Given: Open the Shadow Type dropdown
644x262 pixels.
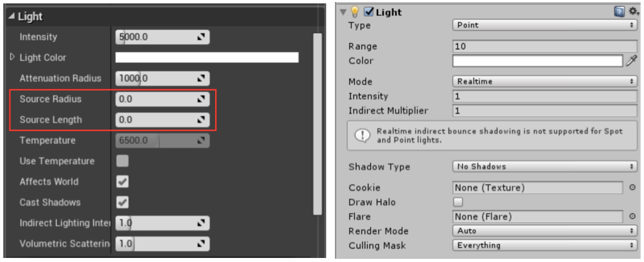Looking at the screenshot, I should [x=545, y=167].
